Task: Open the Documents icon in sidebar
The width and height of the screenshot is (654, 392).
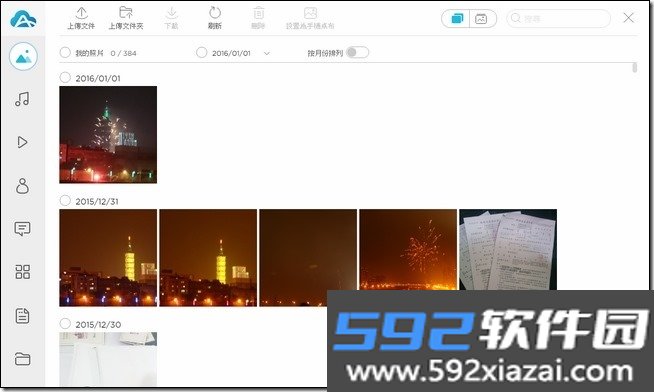Action: (x=23, y=316)
